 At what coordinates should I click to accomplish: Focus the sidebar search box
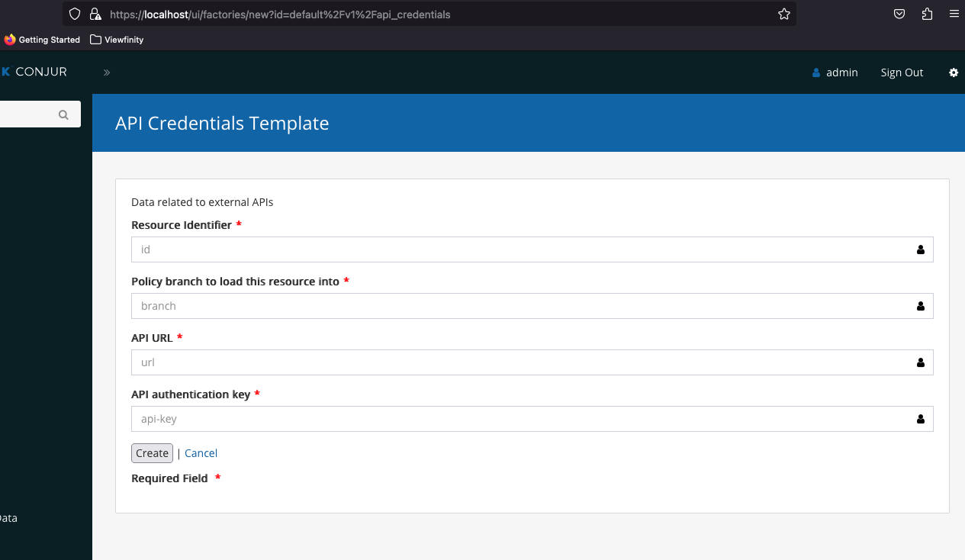pyautogui.click(x=40, y=114)
